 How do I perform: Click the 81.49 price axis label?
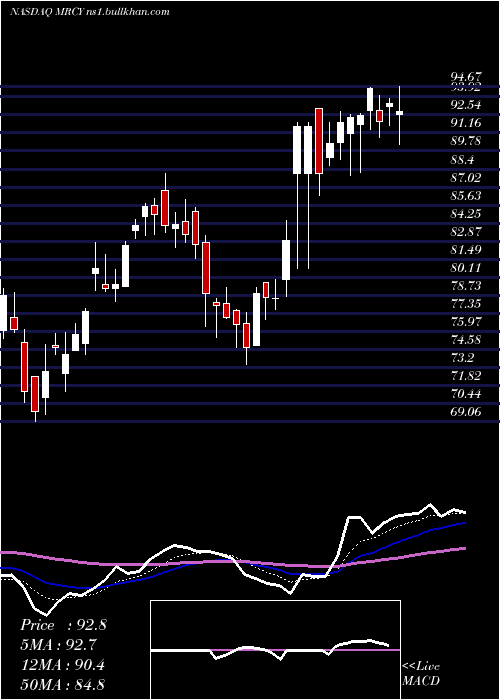click(466, 250)
